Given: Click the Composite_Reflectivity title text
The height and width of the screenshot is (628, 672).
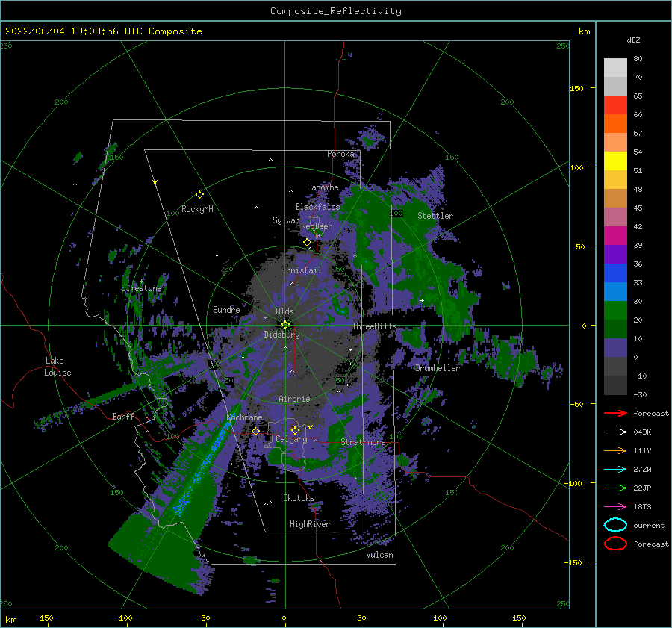Looking at the screenshot, I should (335, 11).
